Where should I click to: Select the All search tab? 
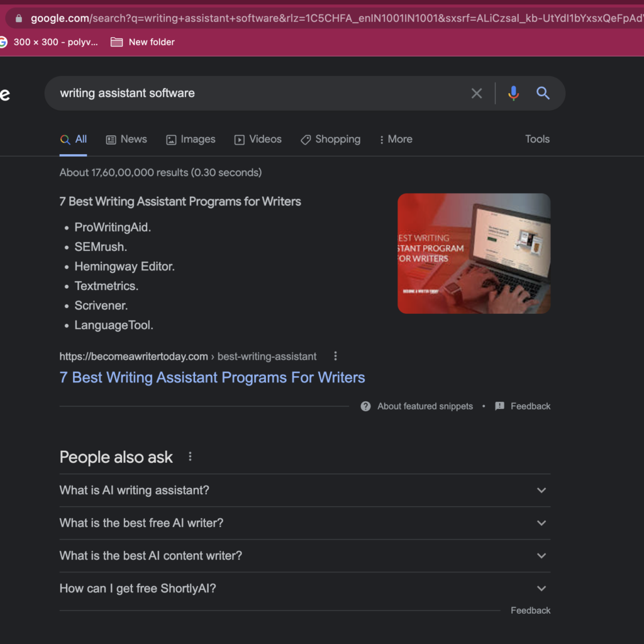coord(74,139)
